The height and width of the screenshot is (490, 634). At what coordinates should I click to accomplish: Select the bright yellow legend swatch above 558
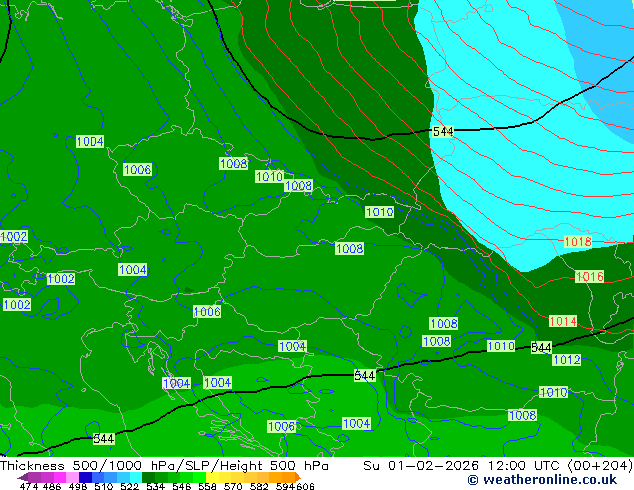212,477
